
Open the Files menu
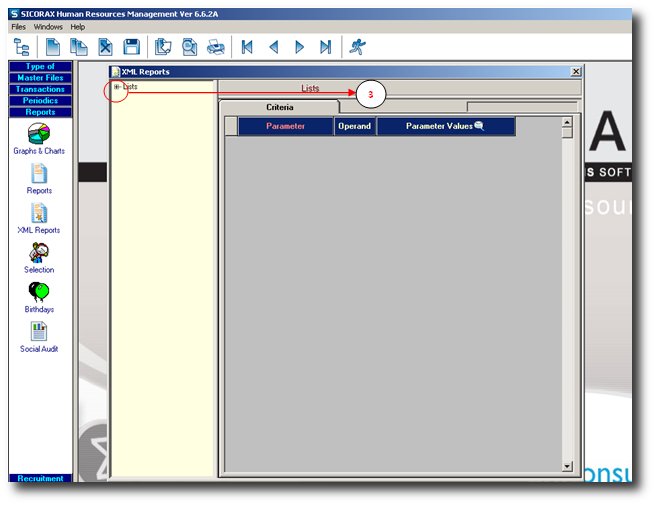[x=19, y=27]
